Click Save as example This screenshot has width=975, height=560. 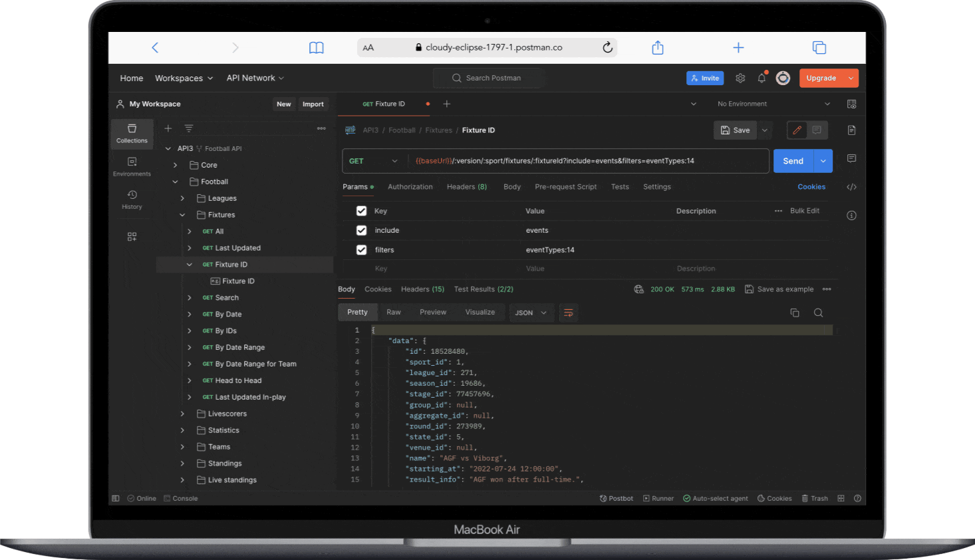coord(779,289)
